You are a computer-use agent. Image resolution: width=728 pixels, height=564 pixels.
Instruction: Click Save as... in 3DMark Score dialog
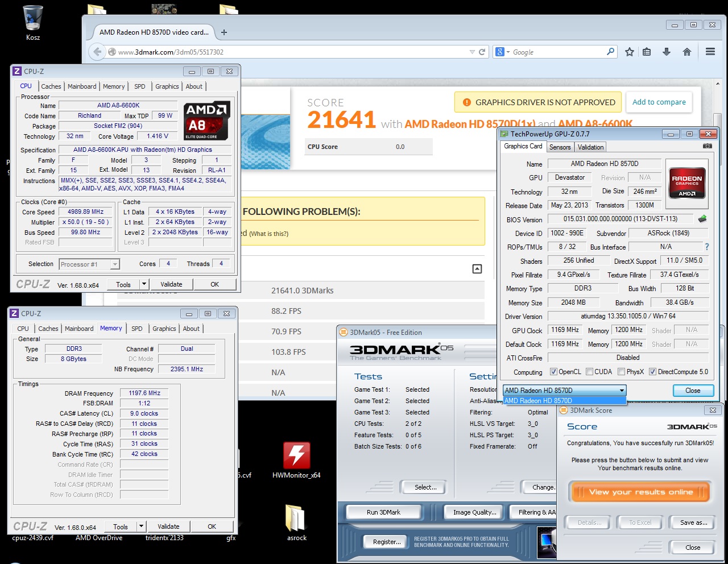pyautogui.click(x=694, y=522)
